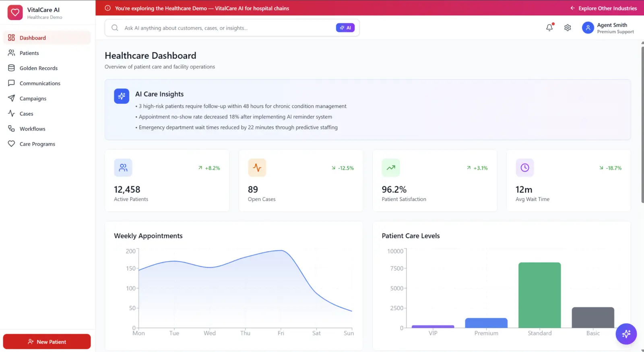Image resolution: width=644 pixels, height=352 pixels.
Task: Click the Active Patients people icon
Action: point(123,168)
